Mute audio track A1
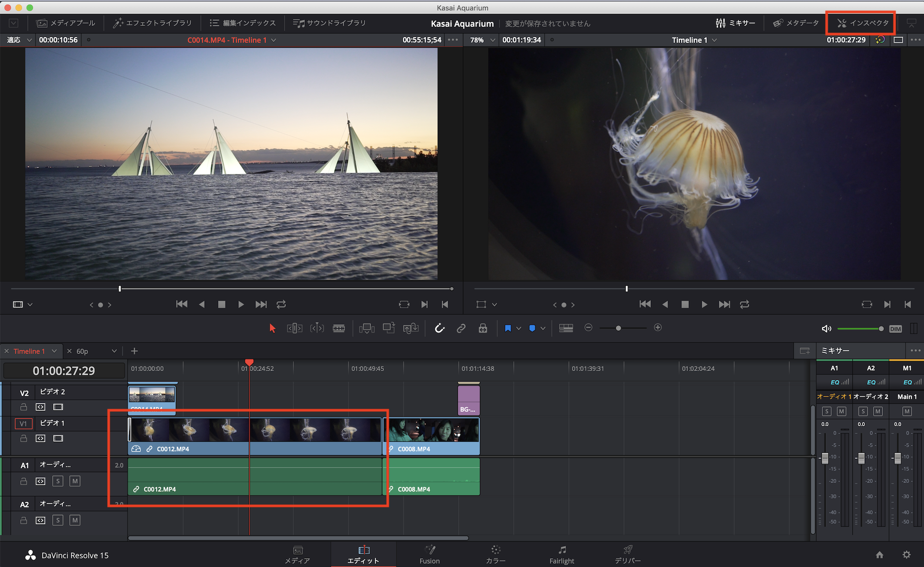924x567 pixels. pyautogui.click(x=75, y=481)
